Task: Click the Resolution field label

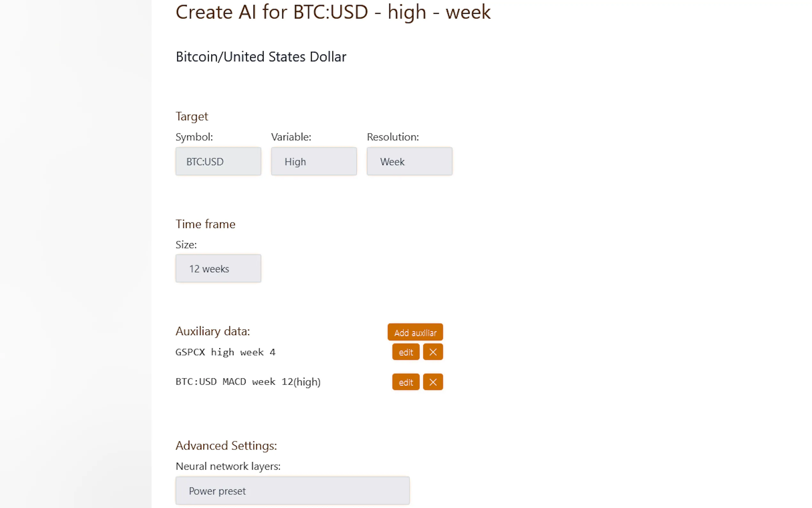Action: [392, 137]
